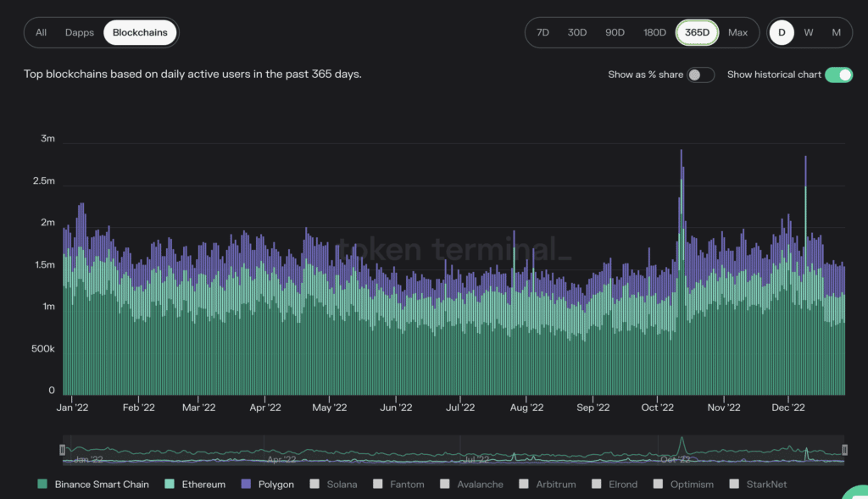Click the left handle of the range slider
This screenshot has width=868, height=499.
62,450
